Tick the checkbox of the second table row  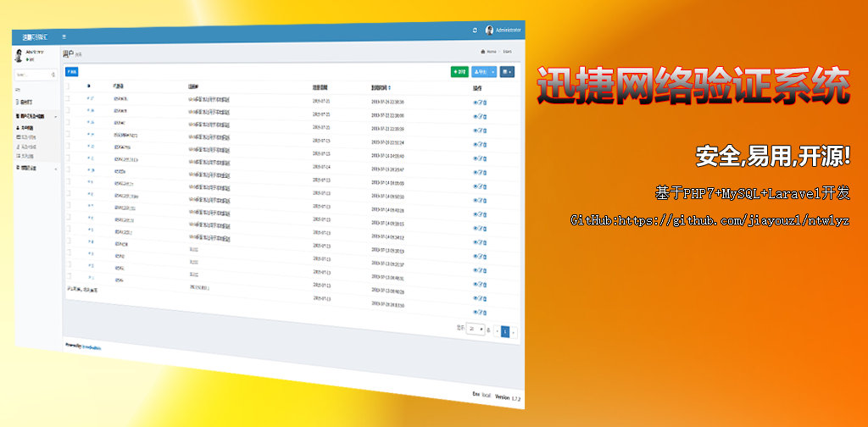point(68,111)
